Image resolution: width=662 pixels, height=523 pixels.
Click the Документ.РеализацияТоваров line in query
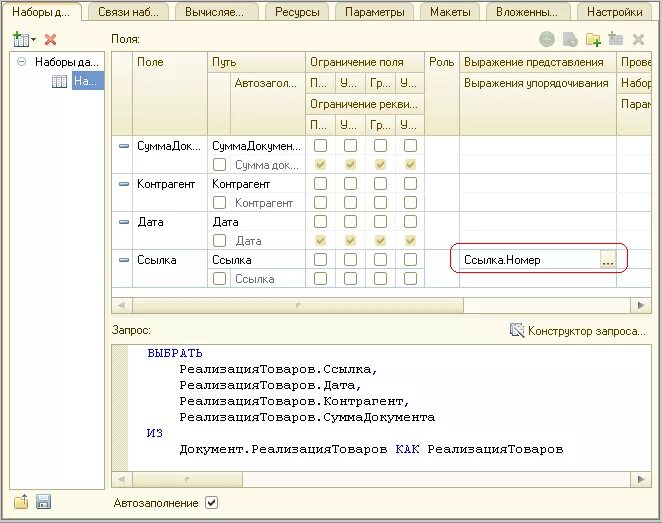(371, 449)
